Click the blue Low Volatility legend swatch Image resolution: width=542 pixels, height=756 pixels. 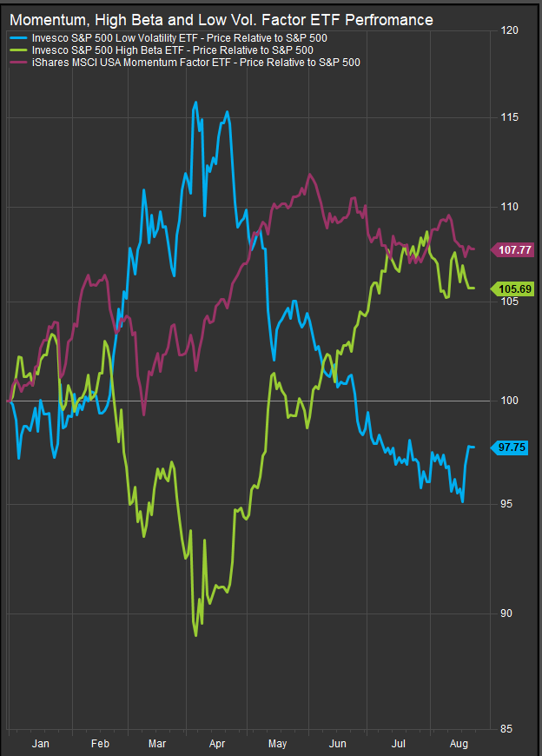pos(18,38)
